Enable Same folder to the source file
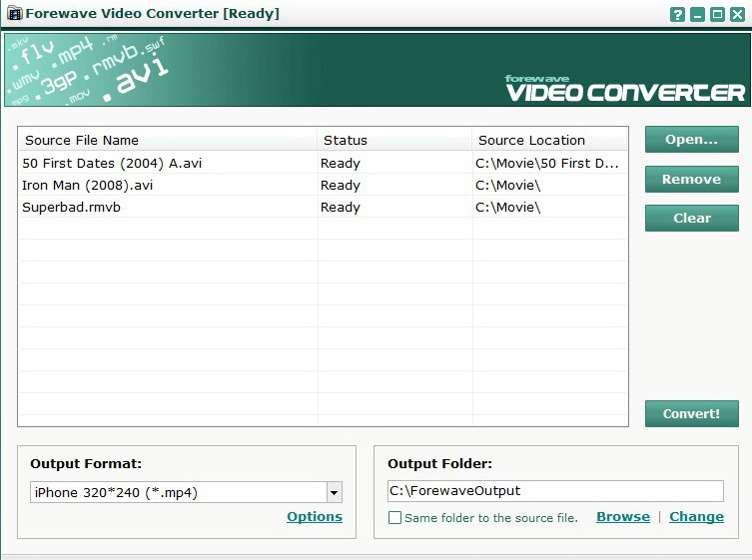This screenshot has height=560, width=752. (394, 518)
